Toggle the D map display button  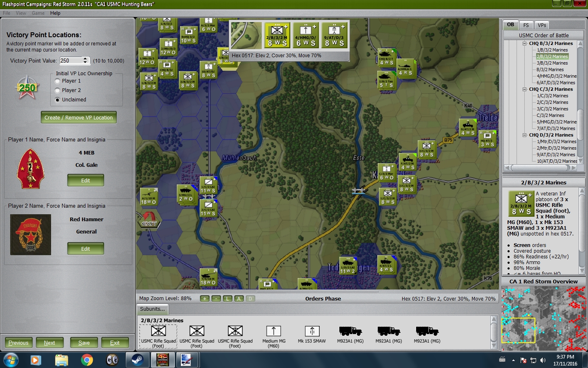(x=250, y=298)
